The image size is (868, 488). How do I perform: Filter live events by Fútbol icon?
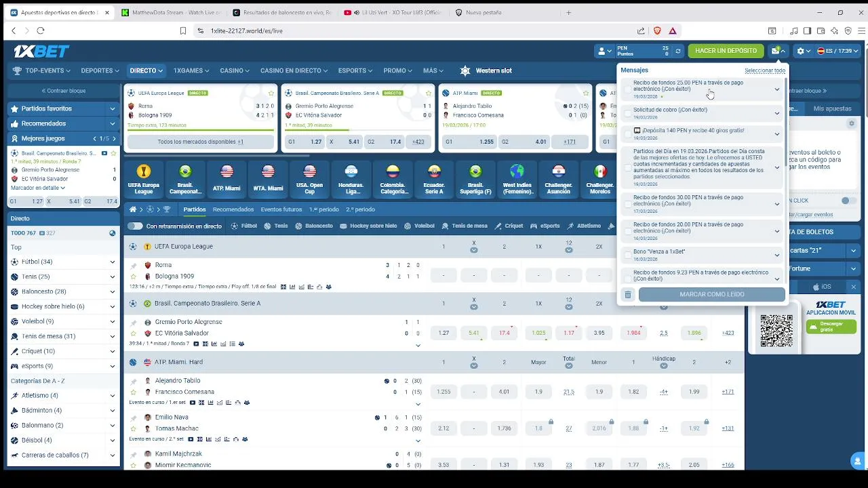(x=235, y=226)
